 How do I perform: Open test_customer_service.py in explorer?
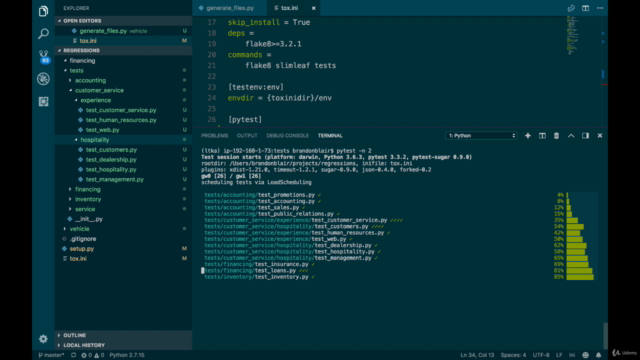[123, 110]
